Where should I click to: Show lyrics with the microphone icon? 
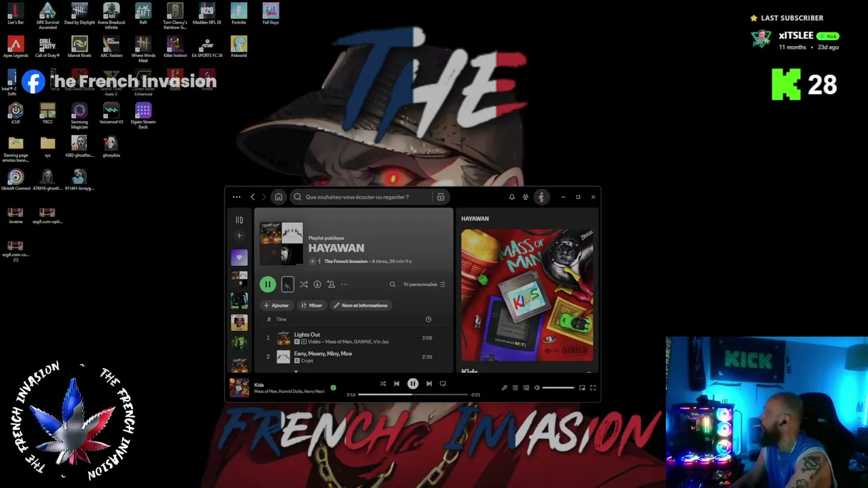pyautogui.click(x=505, y=388)
